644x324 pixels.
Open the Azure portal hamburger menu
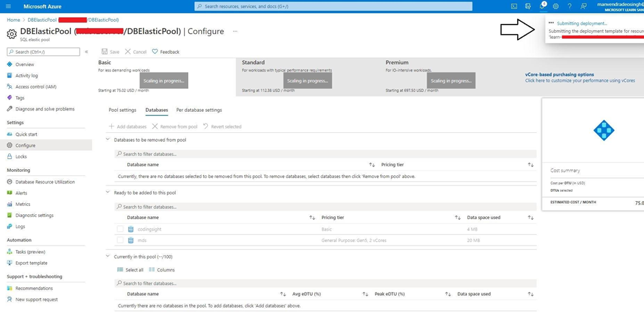[x=9, y=7]
